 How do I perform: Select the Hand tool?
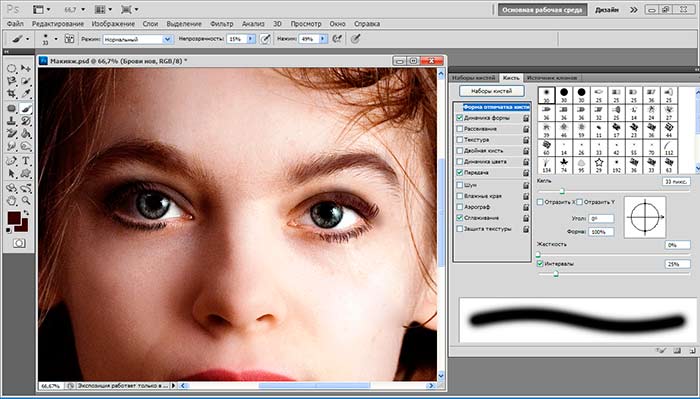click(12, 200)
